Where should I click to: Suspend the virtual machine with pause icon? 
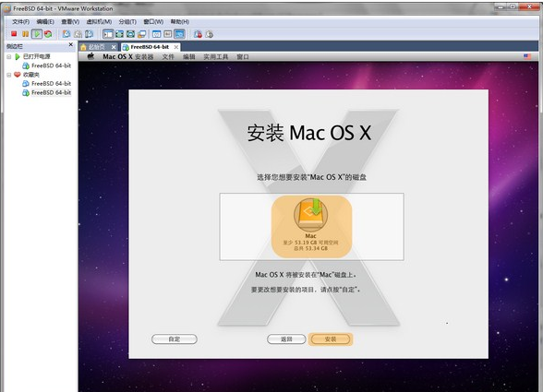25,34
